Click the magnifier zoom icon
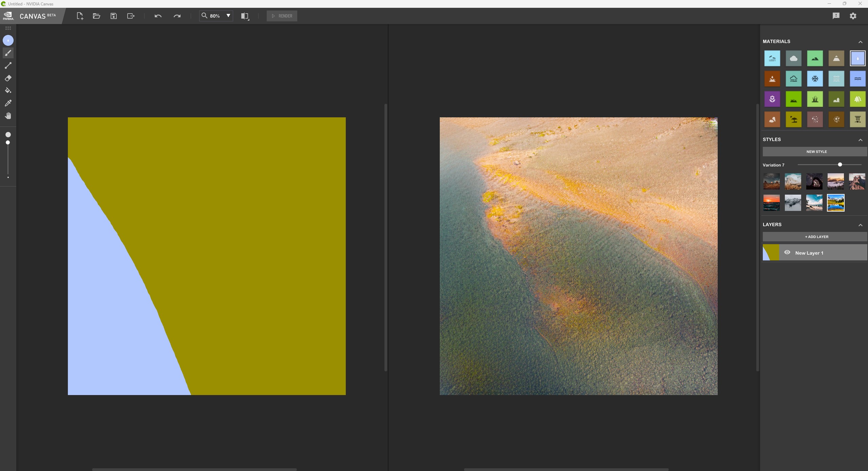This screenshot has width=868, height=471. (204, 16)
